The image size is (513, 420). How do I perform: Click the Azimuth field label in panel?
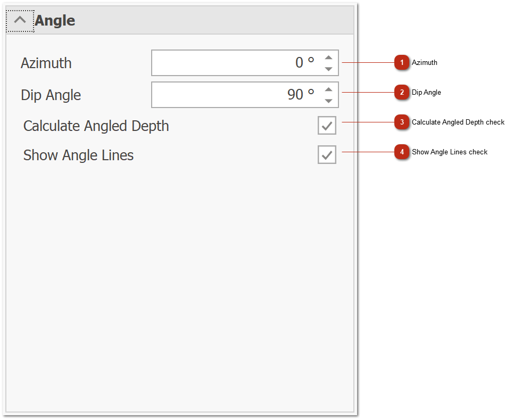[46, 63]
